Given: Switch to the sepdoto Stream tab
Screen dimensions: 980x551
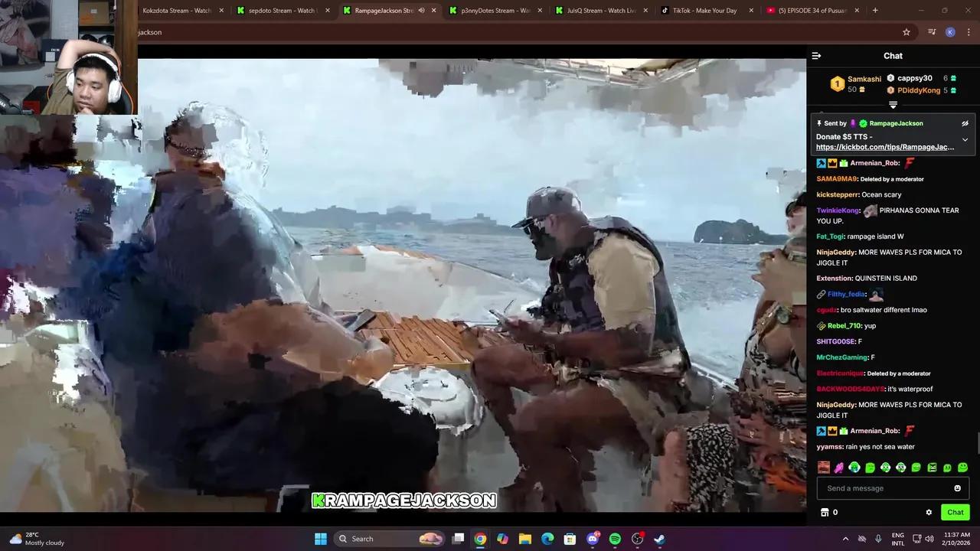Looking at the screenshot, I should pos(282,11).
